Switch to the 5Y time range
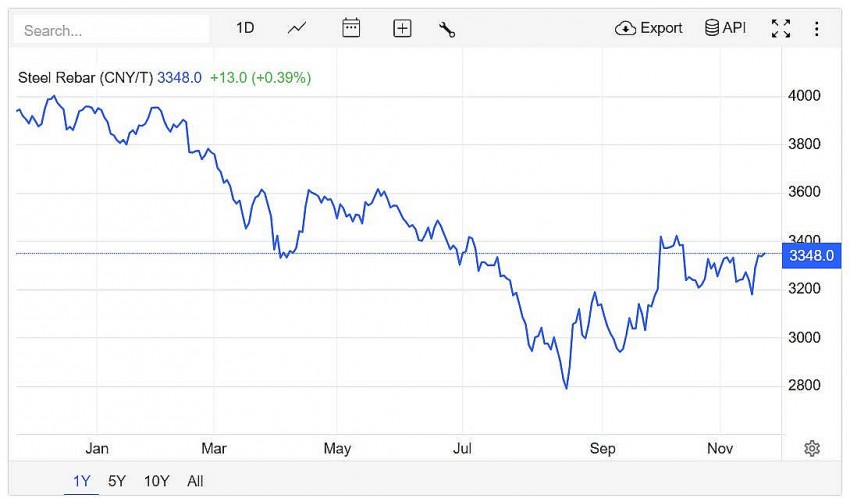This screenshot has height=498, width=850. [x=117, y=481]
